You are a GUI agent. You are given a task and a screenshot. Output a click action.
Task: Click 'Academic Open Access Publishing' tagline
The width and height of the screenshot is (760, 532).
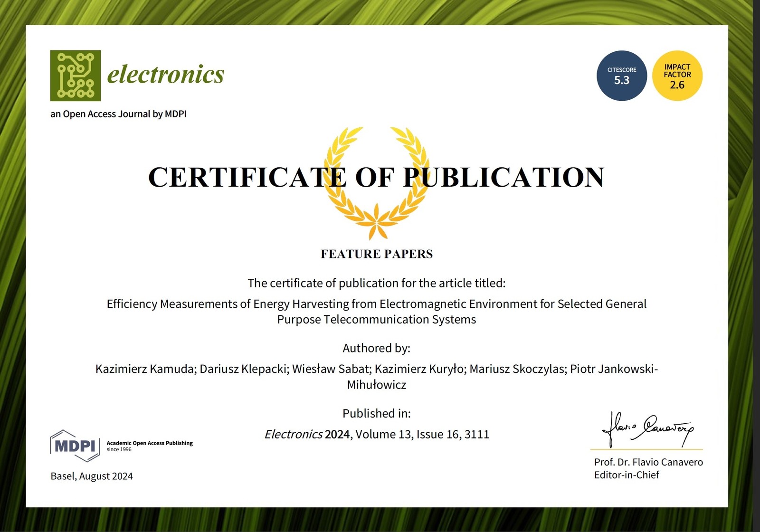click(150, 443)
